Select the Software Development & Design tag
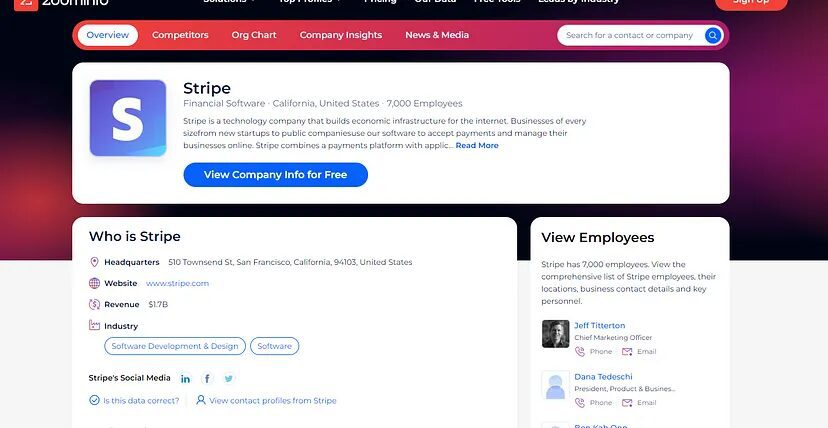Image resolution: width=828 pixels, height=428 pixels. point(175,346)
